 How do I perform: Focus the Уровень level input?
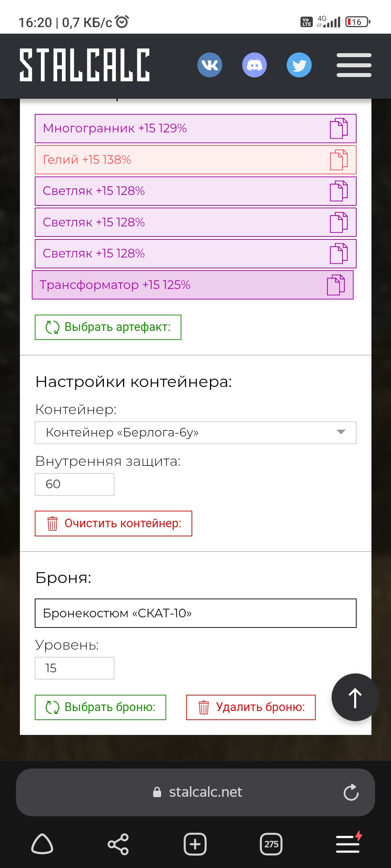[x=75, y=668]
